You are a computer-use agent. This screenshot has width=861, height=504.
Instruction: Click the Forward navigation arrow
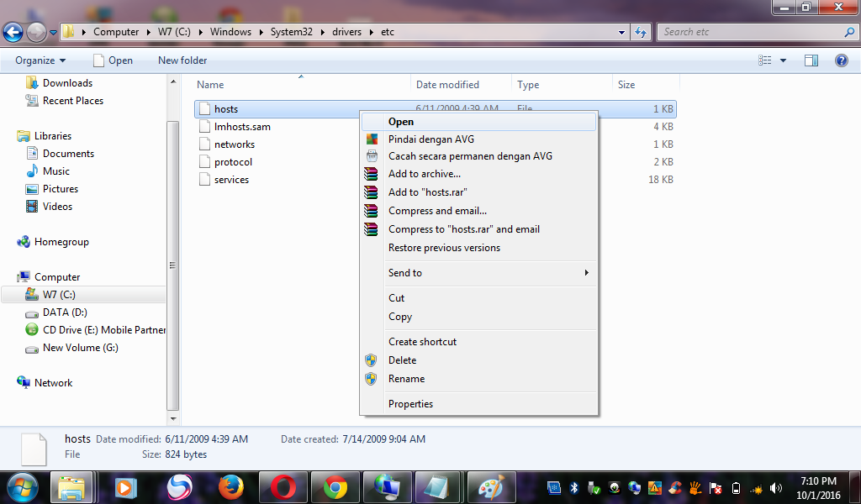click(x=37, y=33)
